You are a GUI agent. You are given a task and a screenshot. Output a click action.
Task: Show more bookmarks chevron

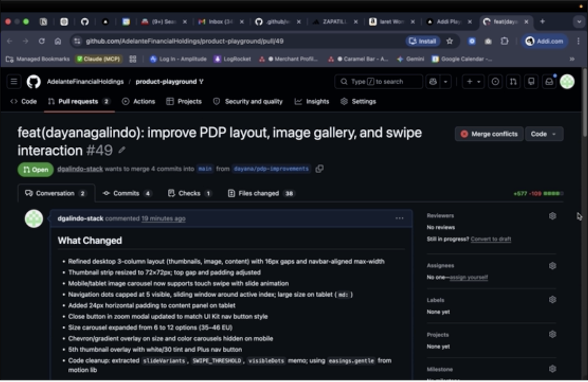click(x=572, y=59)
